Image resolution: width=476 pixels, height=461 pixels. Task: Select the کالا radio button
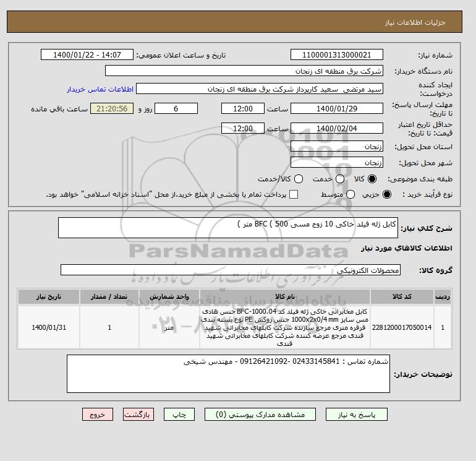click(x=372, y=179)
